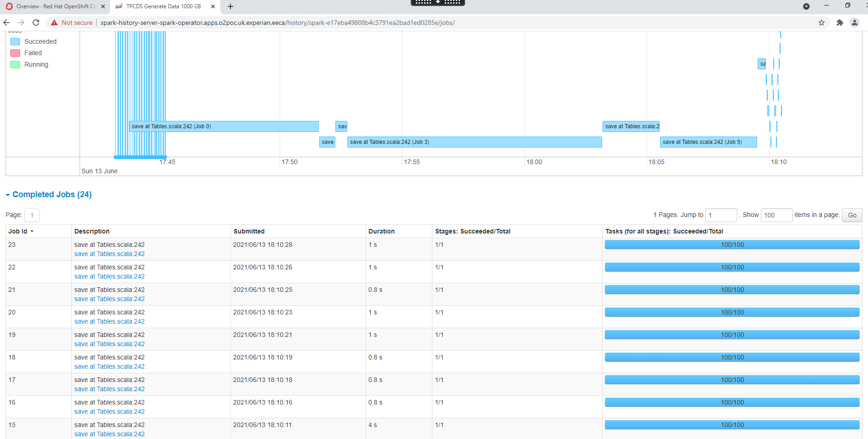Viewport: 868px width, 439px height.
Task: Click the browser back arrow
Action: pyautogui.click(x=6, y=22)
